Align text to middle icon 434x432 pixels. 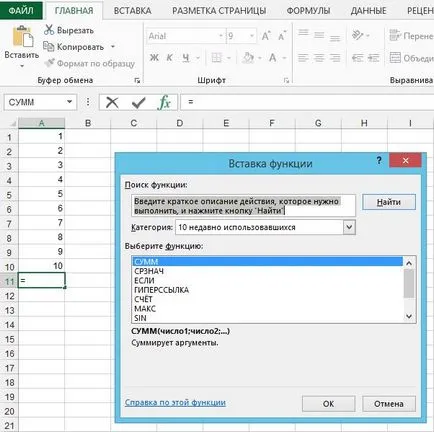(x=319, y=35)
